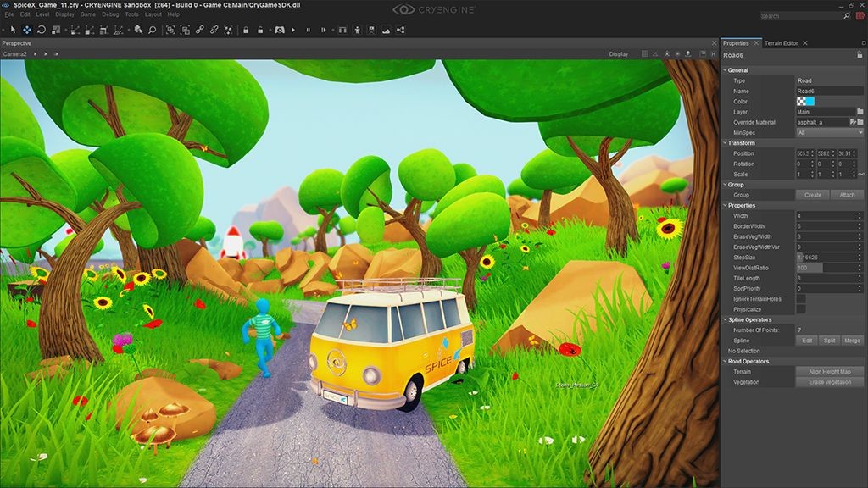Select the Move tool in toolbar
Screen dimensions: 868x488
click(26, 30)
